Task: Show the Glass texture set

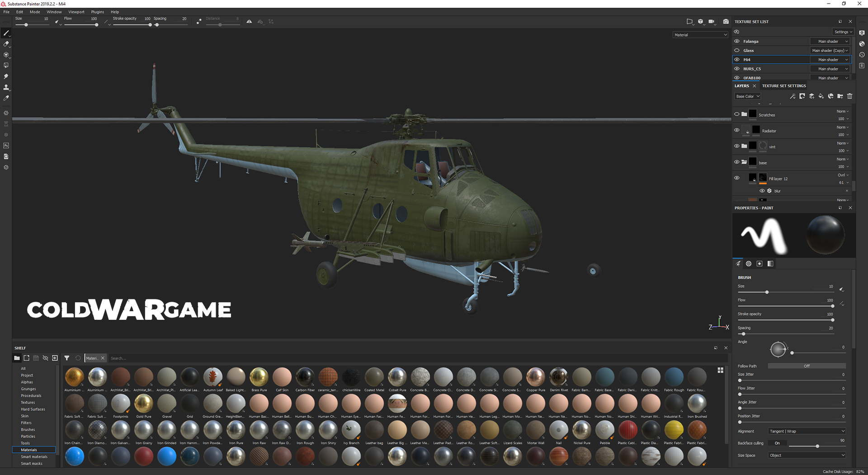Action: 737,50
